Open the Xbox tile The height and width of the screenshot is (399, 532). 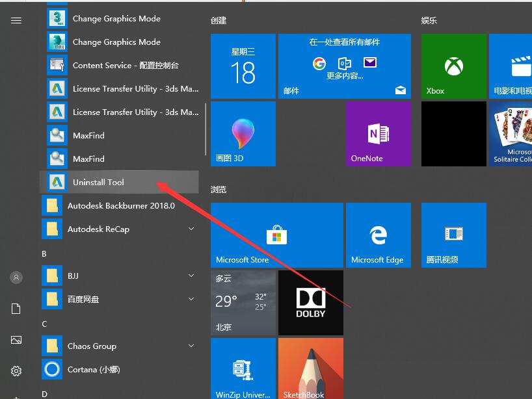[x=453, y=66]
